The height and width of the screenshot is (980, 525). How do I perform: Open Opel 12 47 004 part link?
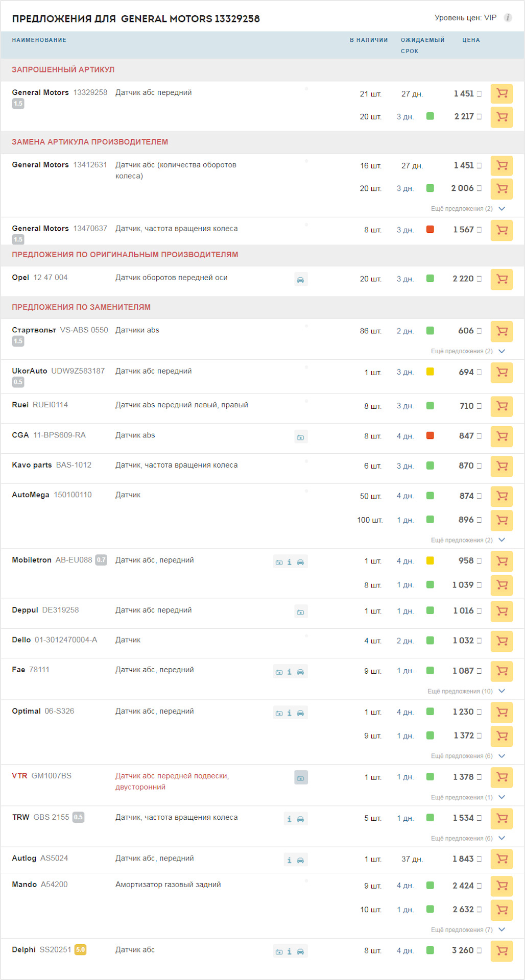(40, 278)
